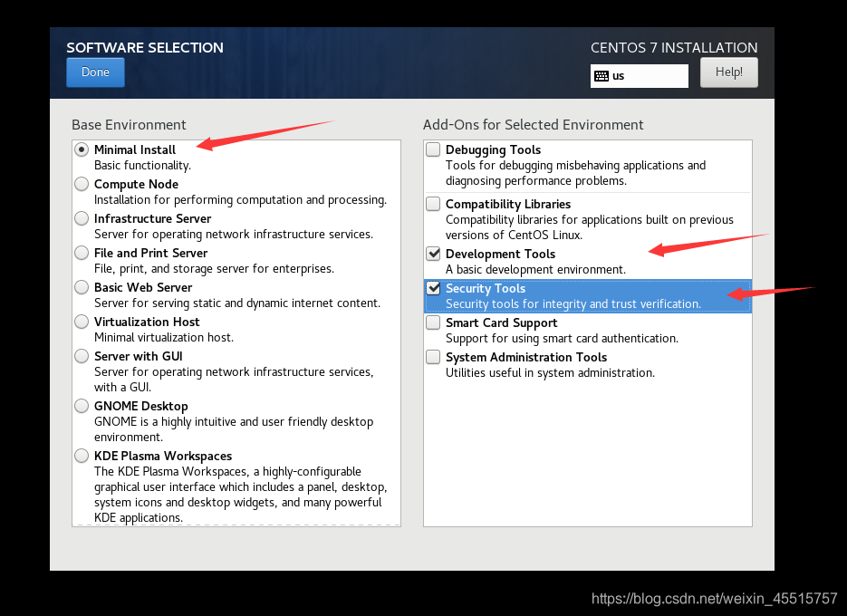Click the 'Virtualization Host' label
This screenshot has height=616, width=847.
[x=147, y=322]
